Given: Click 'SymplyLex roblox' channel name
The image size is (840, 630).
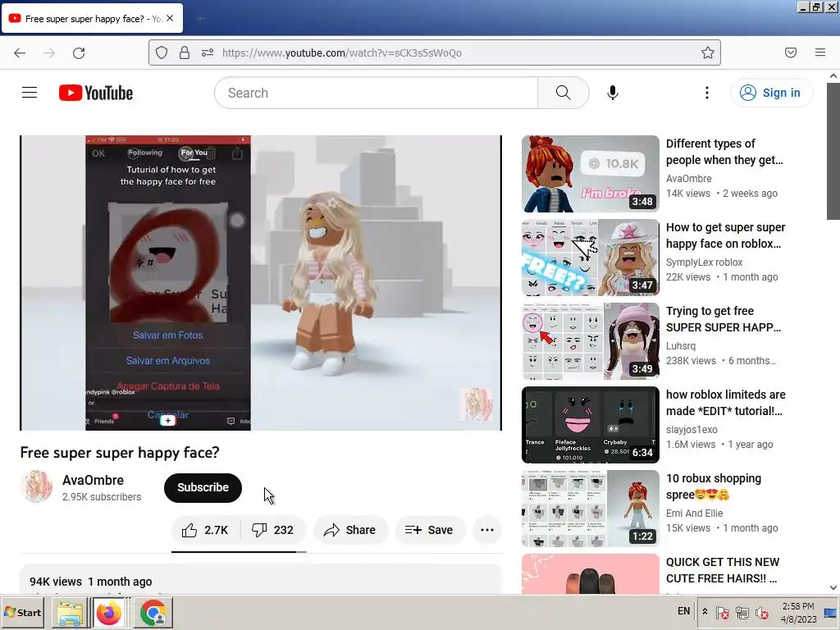Looking at the screenshot, I should (x=704, y=262).
